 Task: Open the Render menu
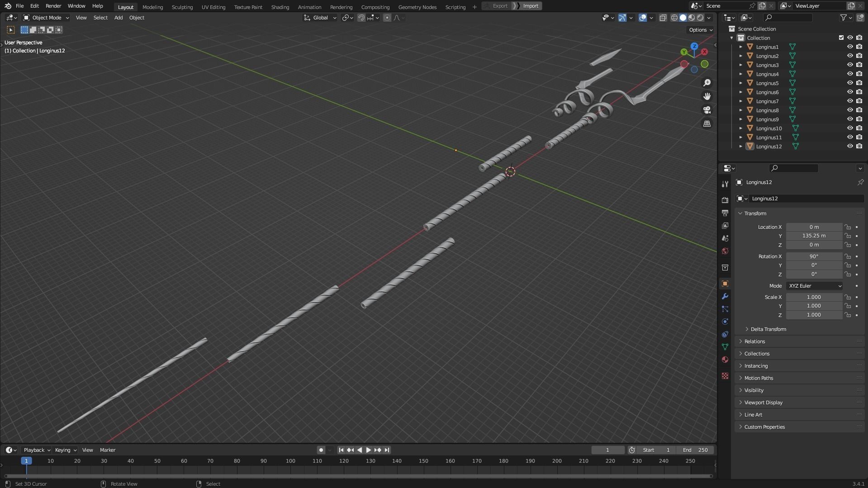click(x=53, y=6)
